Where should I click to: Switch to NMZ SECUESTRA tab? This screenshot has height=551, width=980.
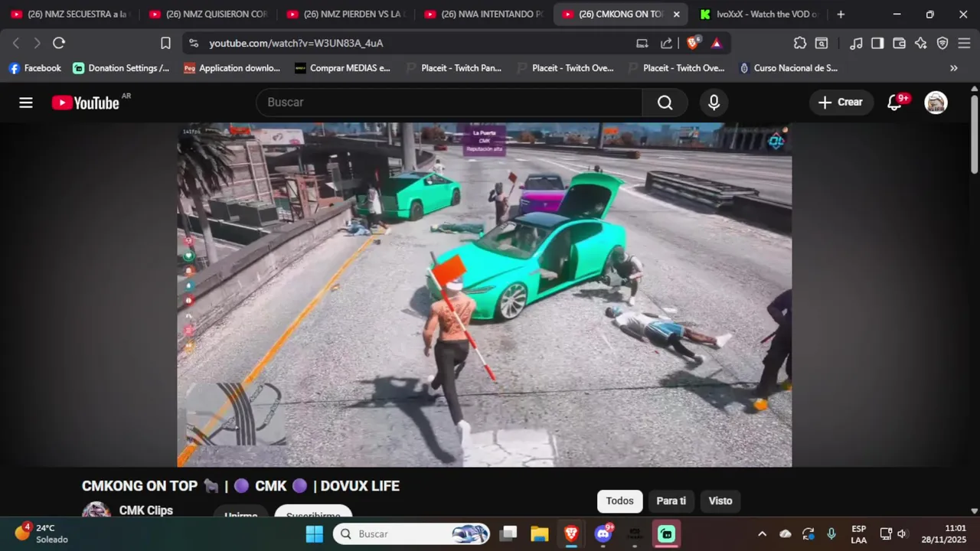point(70,14)
